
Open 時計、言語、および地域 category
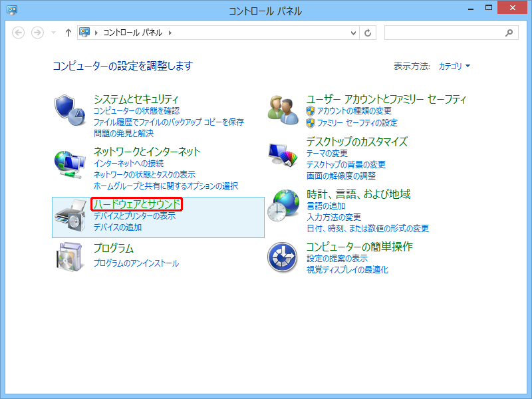(x=358, y=194)
